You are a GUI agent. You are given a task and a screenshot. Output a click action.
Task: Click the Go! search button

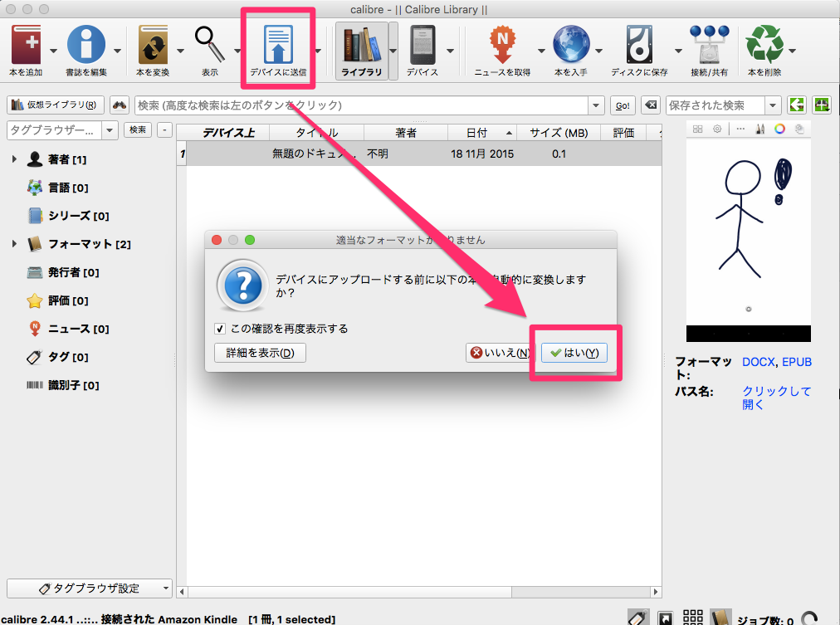(x=623, y=105)
